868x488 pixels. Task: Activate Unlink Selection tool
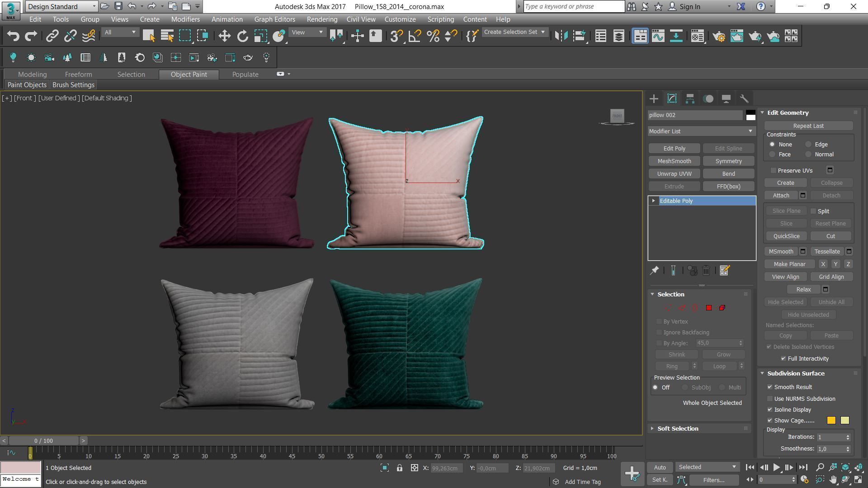(x=70, y=36)
